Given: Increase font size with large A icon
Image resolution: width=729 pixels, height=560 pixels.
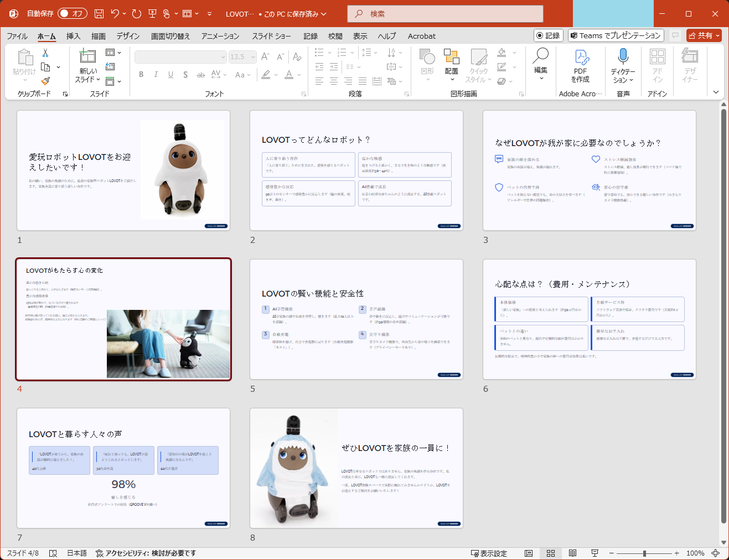Looking at the screenshot, I should [x=265, y=56].
